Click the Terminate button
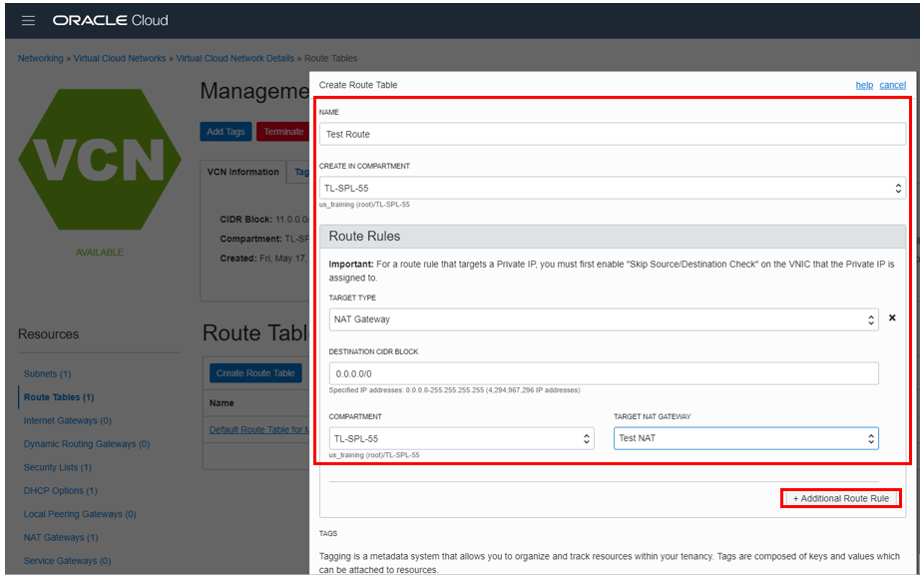 (x=282, y=131)
